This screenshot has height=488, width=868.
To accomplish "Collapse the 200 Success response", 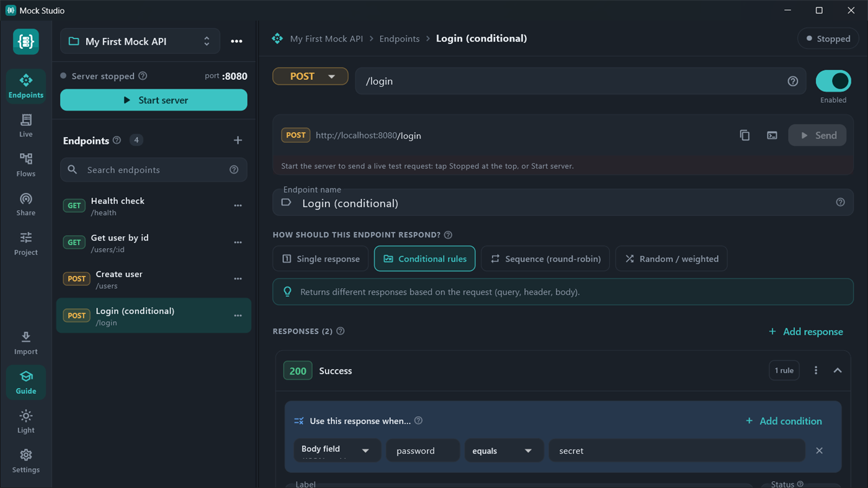I will (x=838, y=371).
